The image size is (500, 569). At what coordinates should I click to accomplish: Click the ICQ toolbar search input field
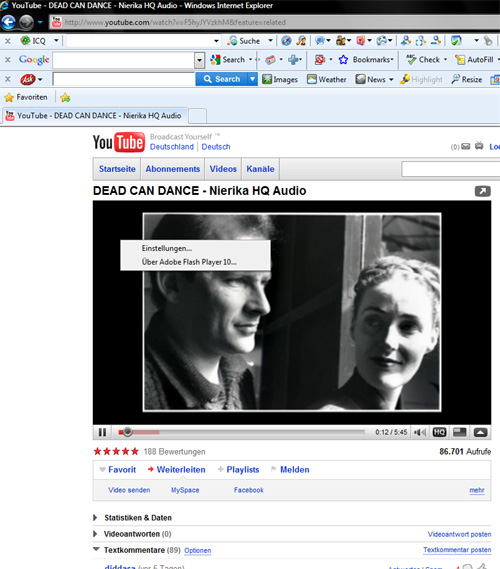(x=143, y=41)
